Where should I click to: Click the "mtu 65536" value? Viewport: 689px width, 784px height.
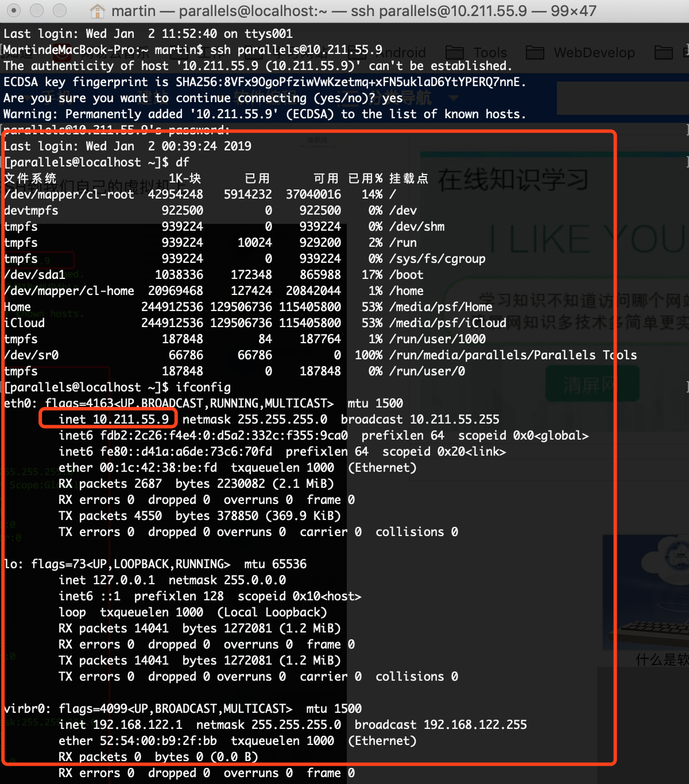tap(276, 564)
